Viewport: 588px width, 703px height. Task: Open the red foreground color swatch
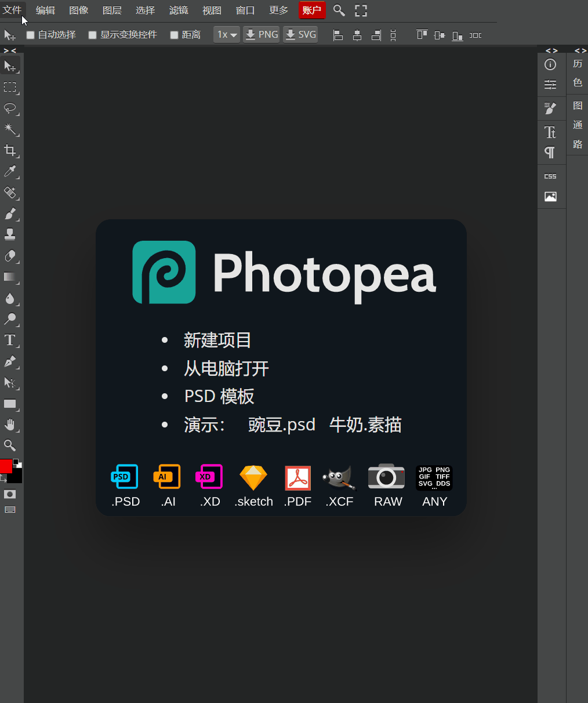click(x=6, y=466)
